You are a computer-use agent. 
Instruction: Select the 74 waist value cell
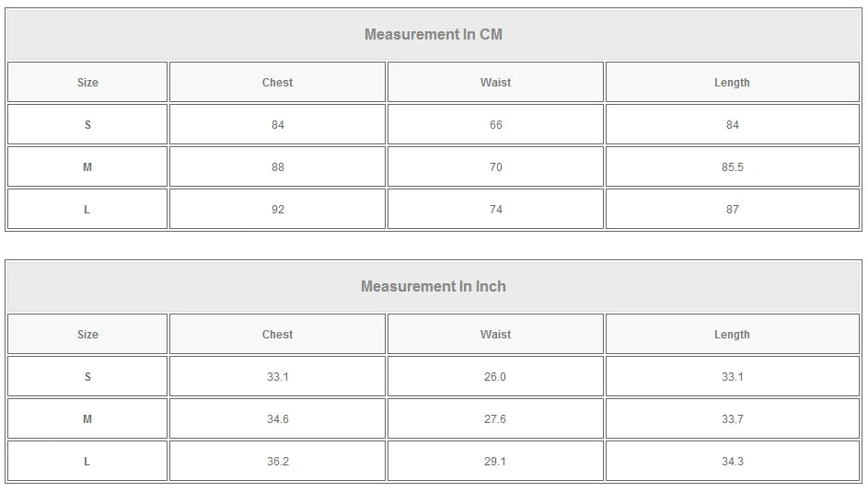coord(495,210)
